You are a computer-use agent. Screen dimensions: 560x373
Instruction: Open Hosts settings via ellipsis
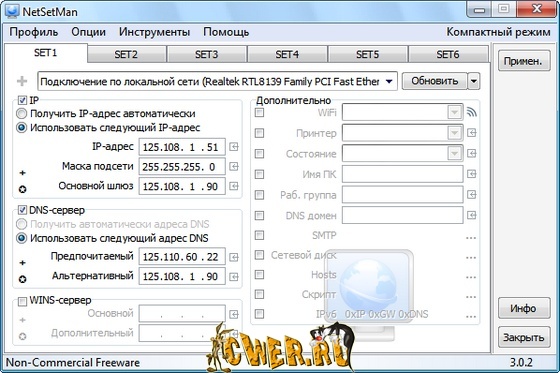click(471, 277)
